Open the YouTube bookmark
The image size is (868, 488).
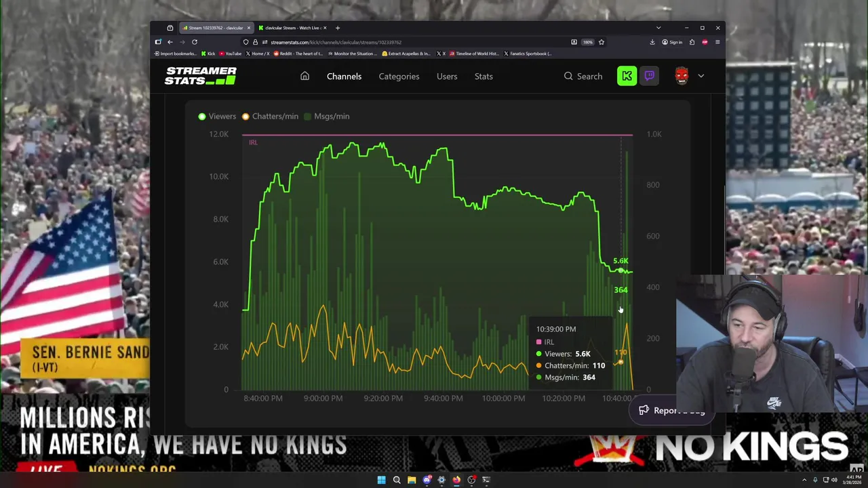(x=230, y=54)
